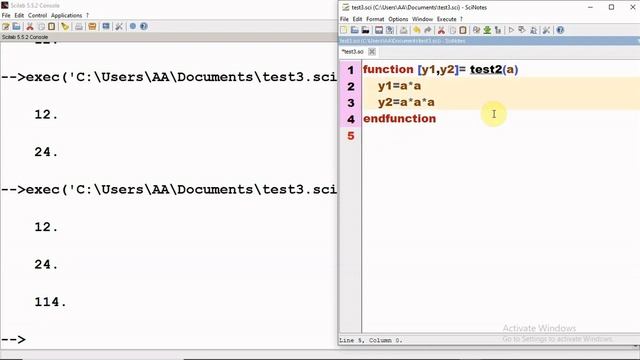Open code navigator icon in SciNotes
Screen dimensions: 640x360
498,30
